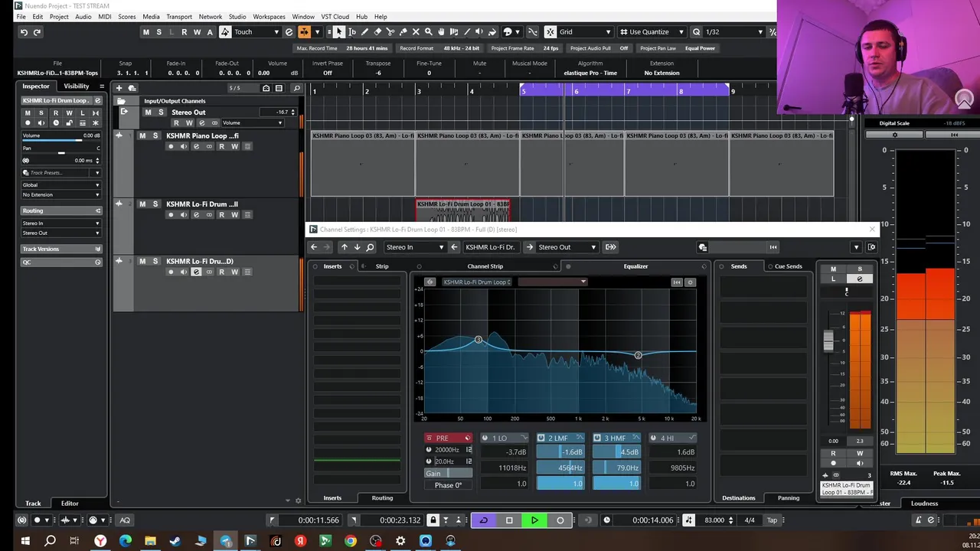The width and height of the screenshot is (980, 551).
Task: Open the File menu
Action: [21, 16]
